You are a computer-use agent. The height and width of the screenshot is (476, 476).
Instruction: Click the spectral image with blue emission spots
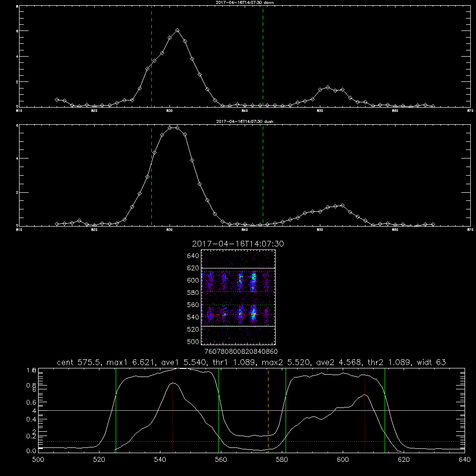[x=238, y=297]
